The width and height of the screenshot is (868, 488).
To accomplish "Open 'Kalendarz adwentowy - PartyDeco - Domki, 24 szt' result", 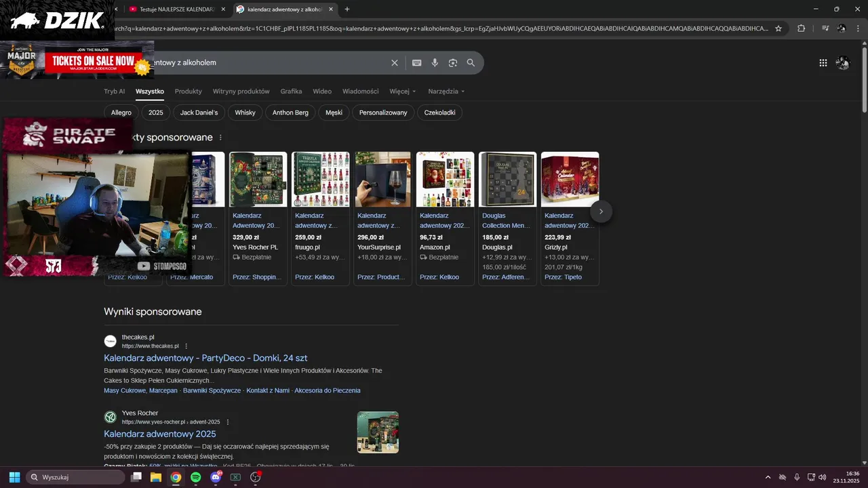I will point(205,358).
